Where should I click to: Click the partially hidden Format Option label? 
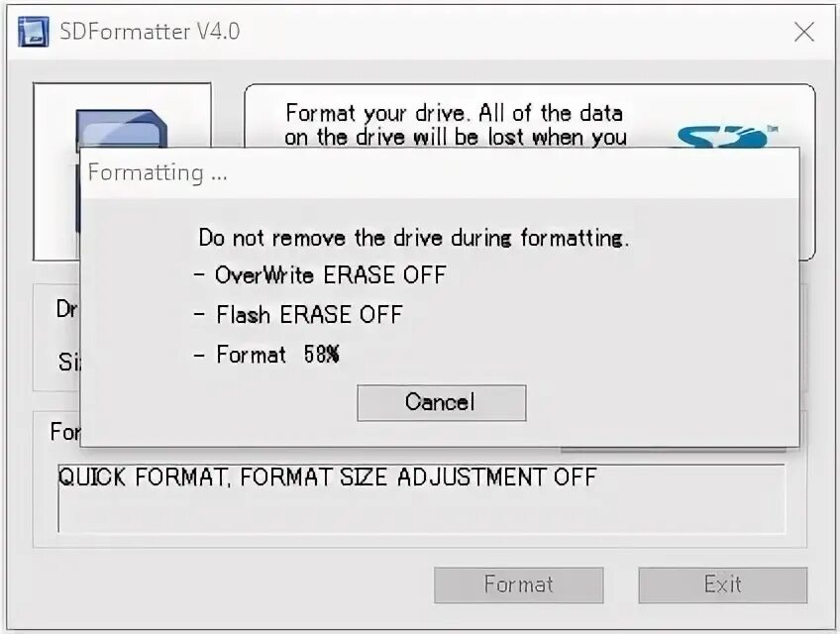click(x=64, y=431)
